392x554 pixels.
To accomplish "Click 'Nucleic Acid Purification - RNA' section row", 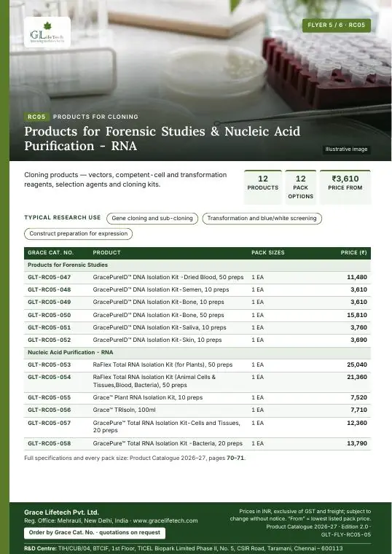I will click(x=197, y=353).
